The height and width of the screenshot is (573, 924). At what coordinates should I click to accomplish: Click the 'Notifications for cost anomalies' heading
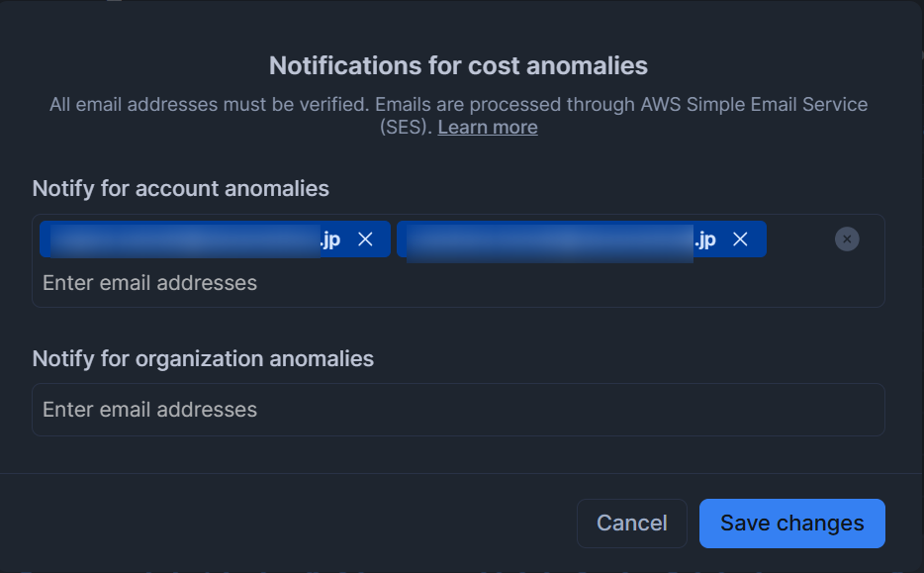458,66
